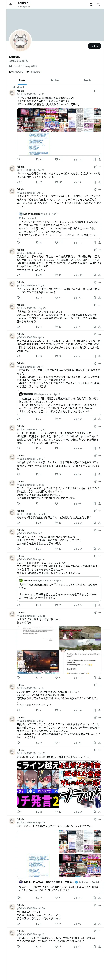The width and height of the screenshot is (110, 980).
Task: Open the 64 Followers list
Action: coord(33,72)
